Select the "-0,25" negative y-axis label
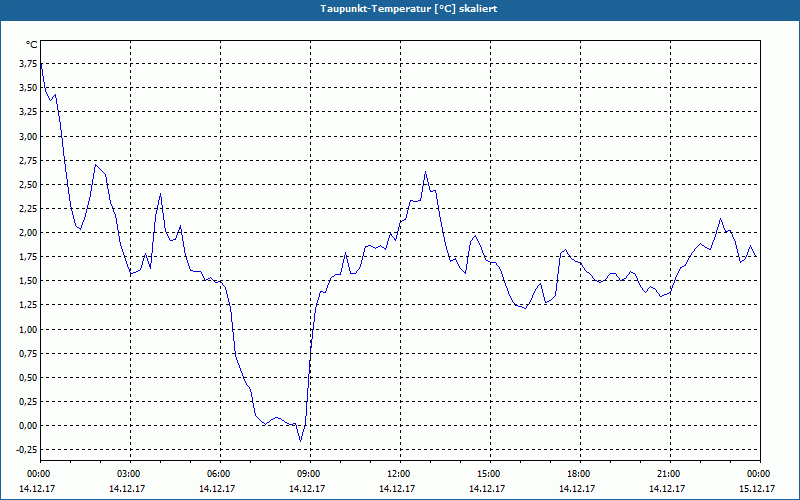 [27, 449]
